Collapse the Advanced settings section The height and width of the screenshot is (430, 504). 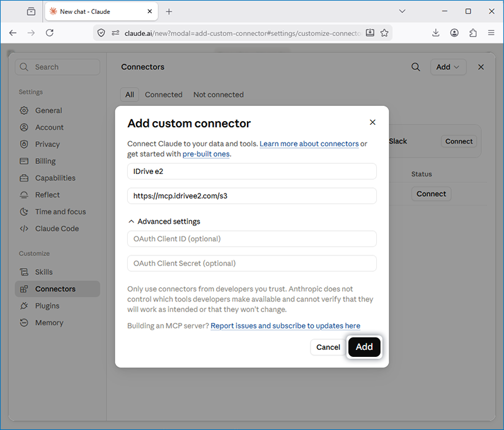click(164, 221)
